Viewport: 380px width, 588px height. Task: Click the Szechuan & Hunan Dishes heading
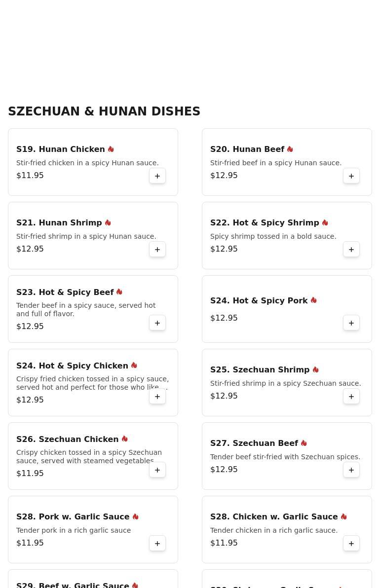tap(104, 111)
